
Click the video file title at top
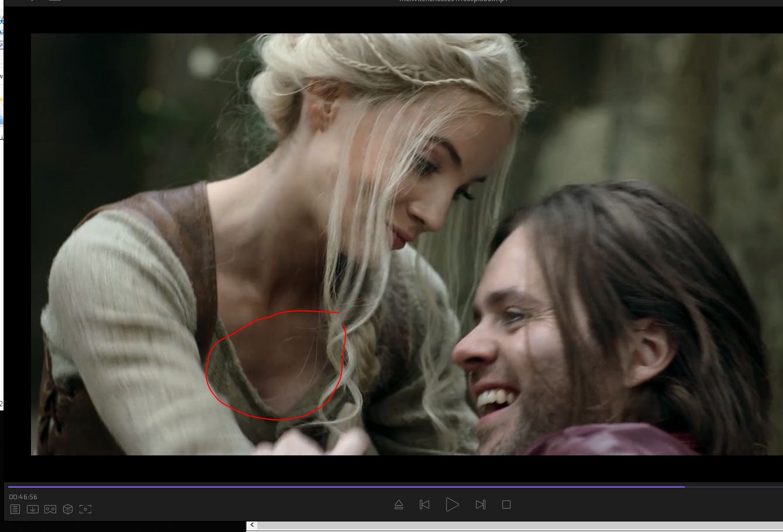(x=453, y=2)
